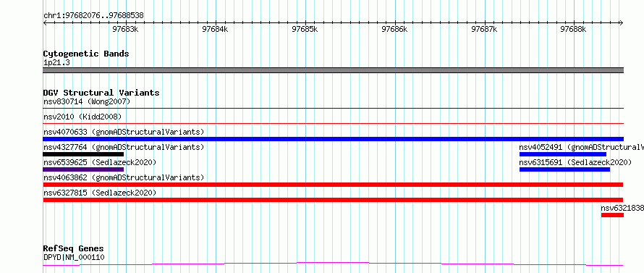The image size is (644, 273).
Task: Open the nsv6539625 (Sedlazeck2020) label
Action: (100, 162)
